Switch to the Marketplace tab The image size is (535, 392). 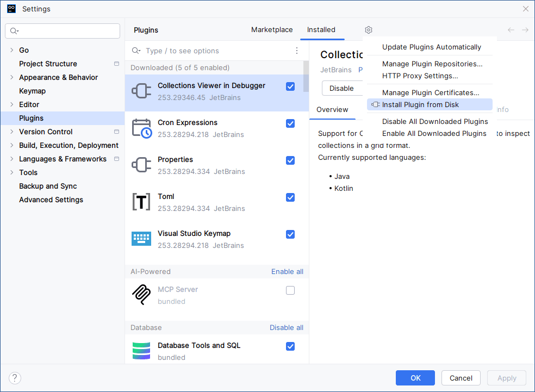[272, 30]
